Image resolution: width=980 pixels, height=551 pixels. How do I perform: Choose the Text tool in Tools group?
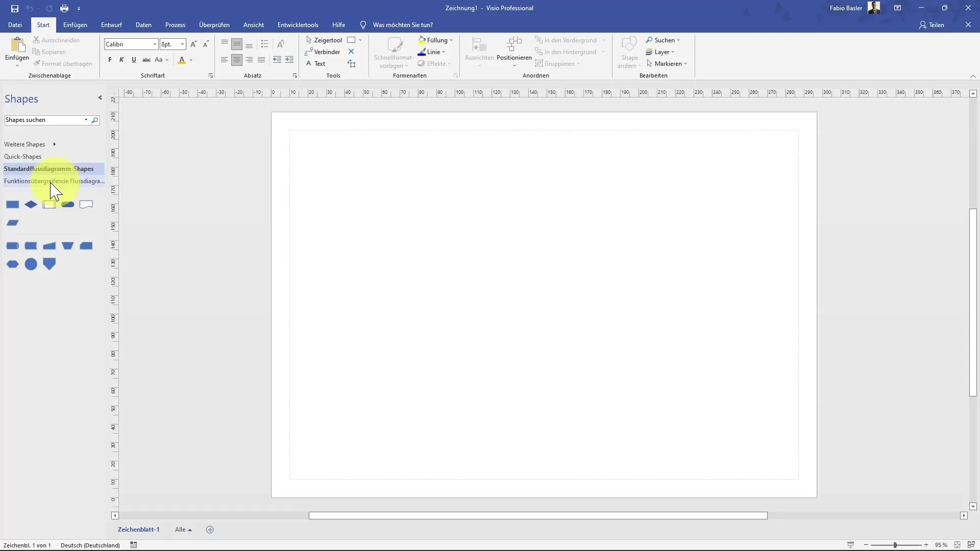pyautogui.click(x=315, y=63)
